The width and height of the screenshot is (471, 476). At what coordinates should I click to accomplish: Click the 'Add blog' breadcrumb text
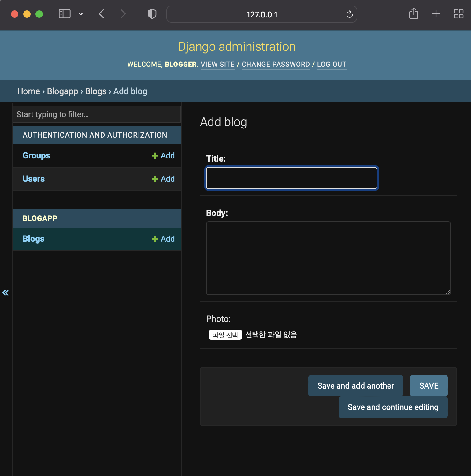(x=130, y=91)
